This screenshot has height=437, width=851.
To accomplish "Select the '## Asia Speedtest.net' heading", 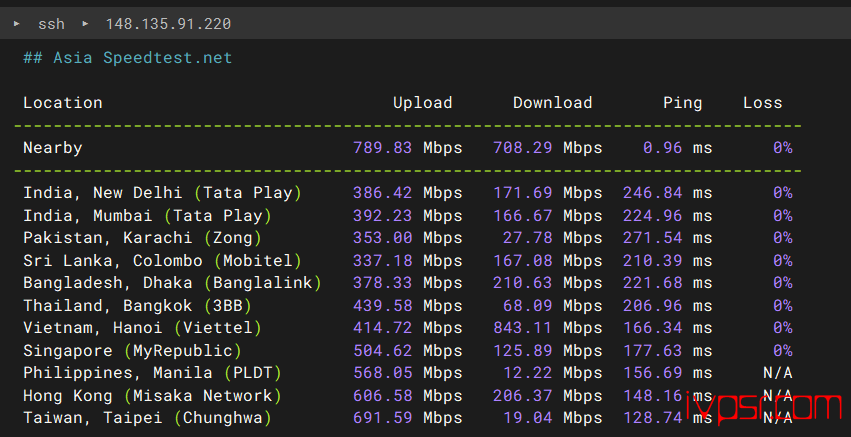I will [x=128, y=58].
